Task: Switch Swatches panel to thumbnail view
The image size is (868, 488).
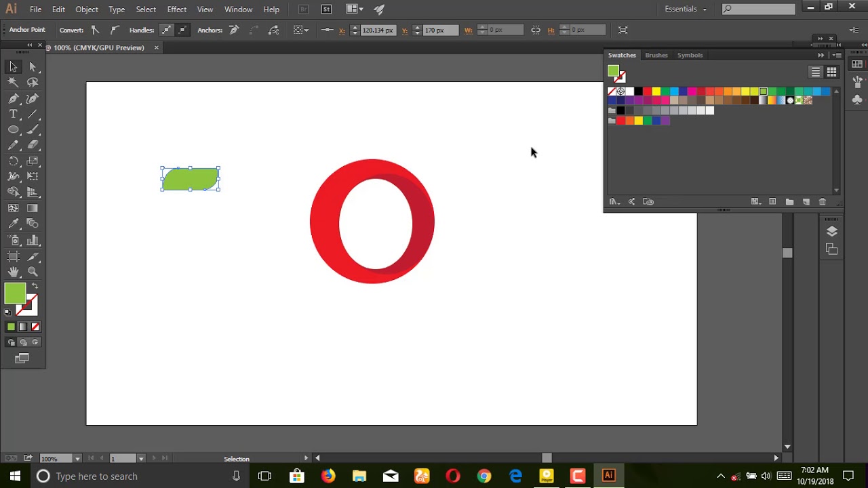Action: (x=831, y=72)
